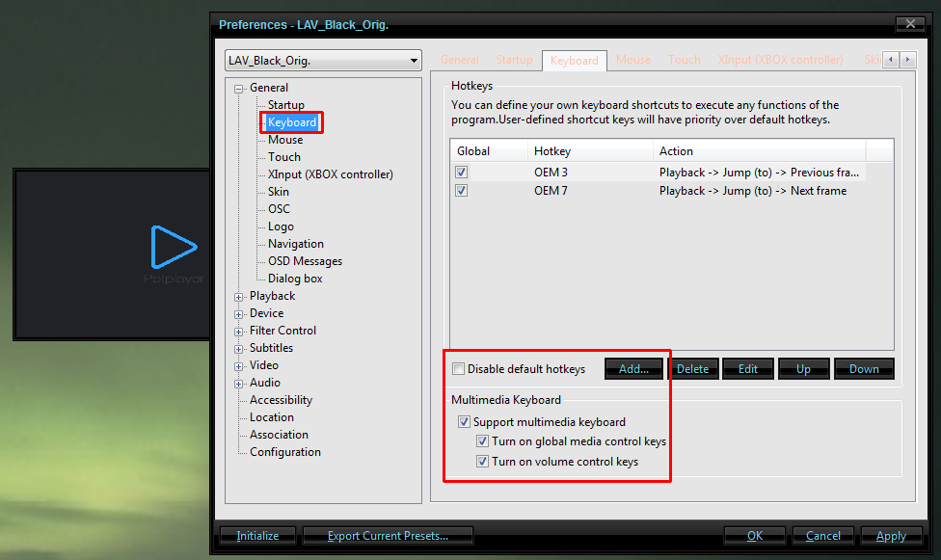The image size is (941, 560).
Task: Select General label in settings tree
Action: 269,89
